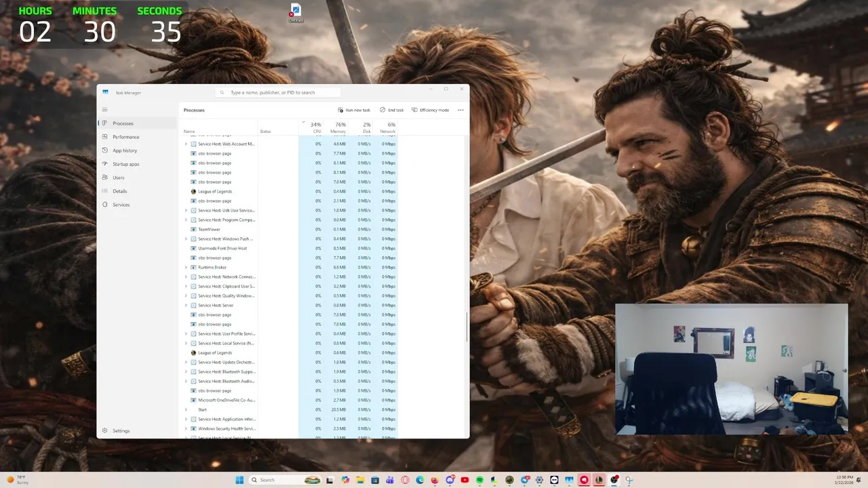Sort processes by Memory column
This screenshot has width=868, height=488.
(x=336, y=127)
